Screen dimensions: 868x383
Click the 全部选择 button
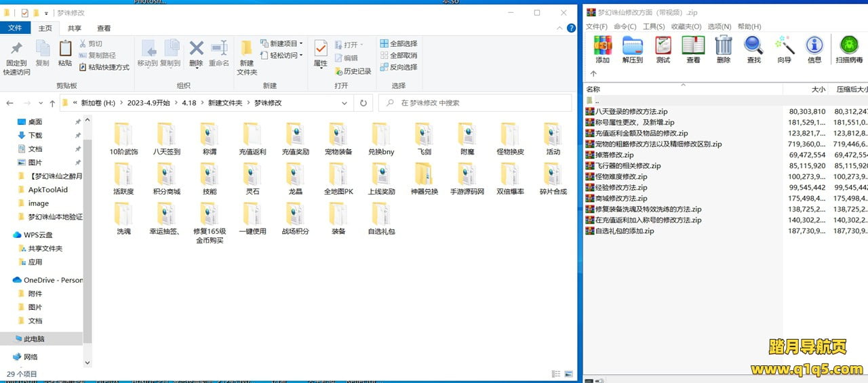click(399, 43)
